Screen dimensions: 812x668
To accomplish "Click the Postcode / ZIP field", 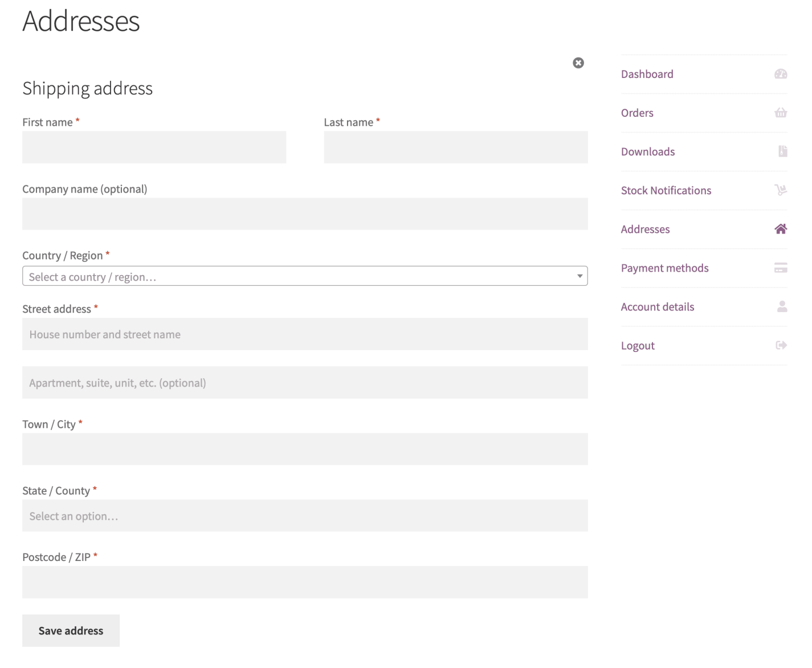I will (x=305, y=582).
